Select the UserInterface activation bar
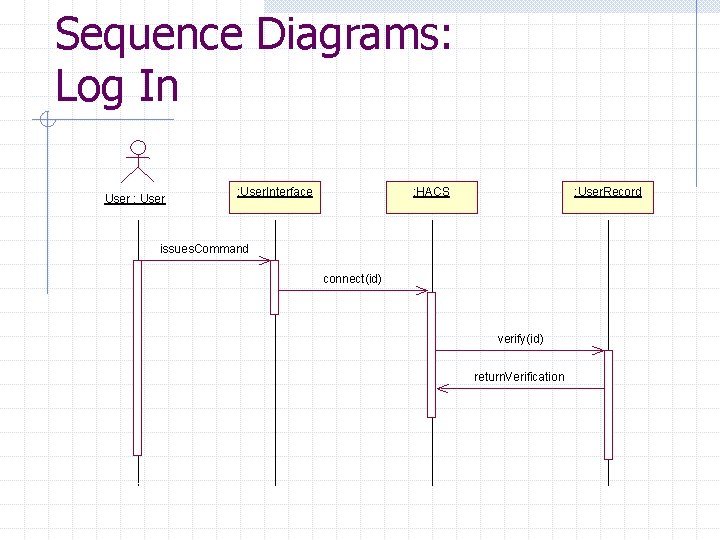Screen dimensions: 720x540 (x=275, y=287)
